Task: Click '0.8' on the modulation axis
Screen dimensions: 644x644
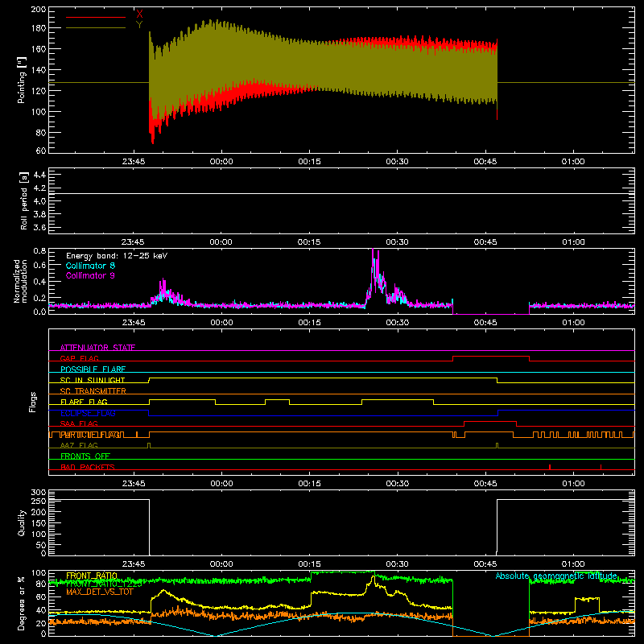Action: pyautogui.click(x=39, y=250)
